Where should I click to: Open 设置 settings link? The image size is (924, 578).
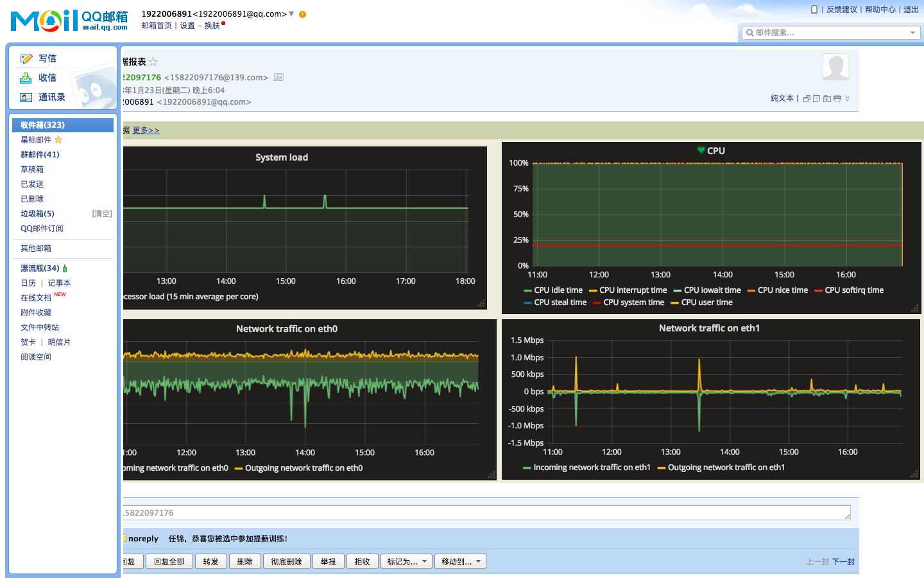187,26
